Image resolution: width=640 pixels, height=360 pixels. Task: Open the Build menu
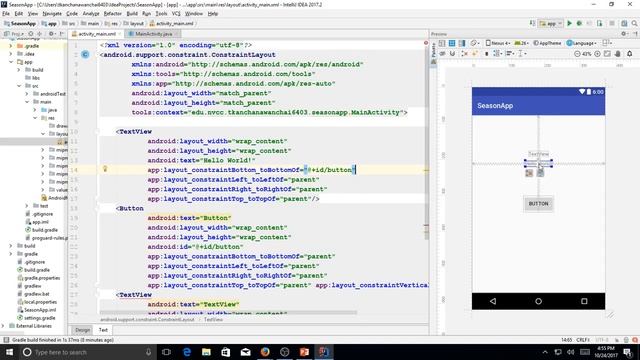132,13
